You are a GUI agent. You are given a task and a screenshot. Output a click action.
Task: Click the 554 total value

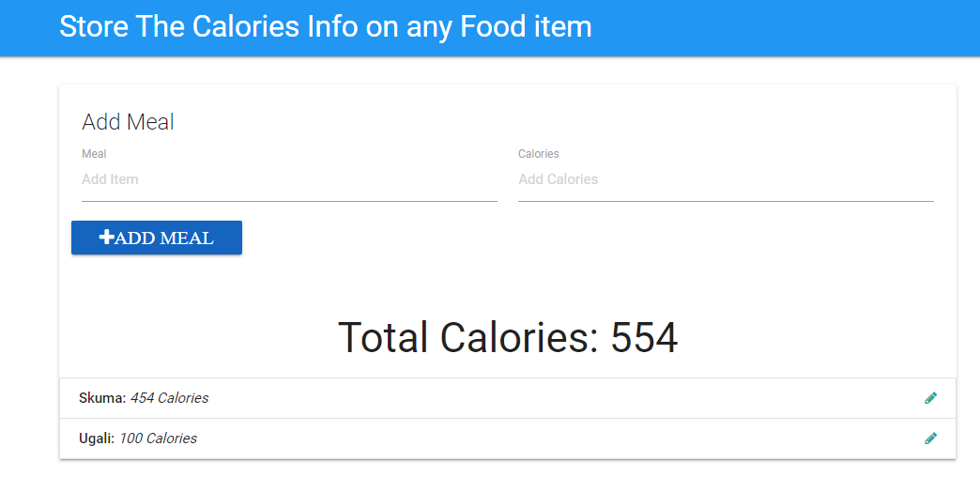[644, 338]
